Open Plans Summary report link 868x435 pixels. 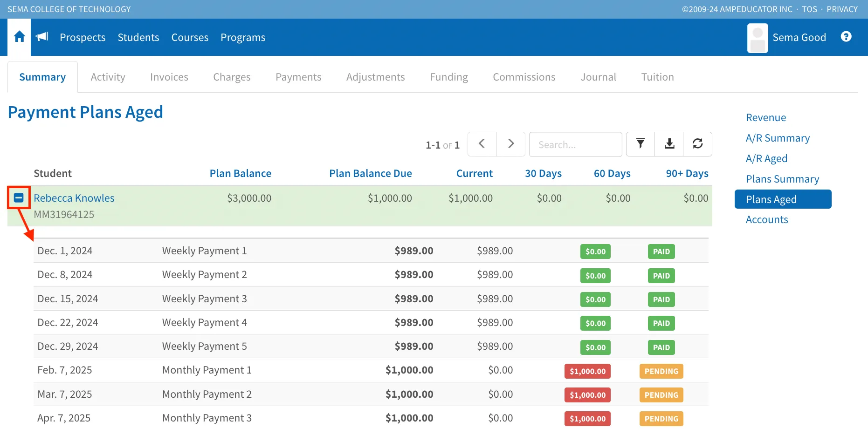782,179
